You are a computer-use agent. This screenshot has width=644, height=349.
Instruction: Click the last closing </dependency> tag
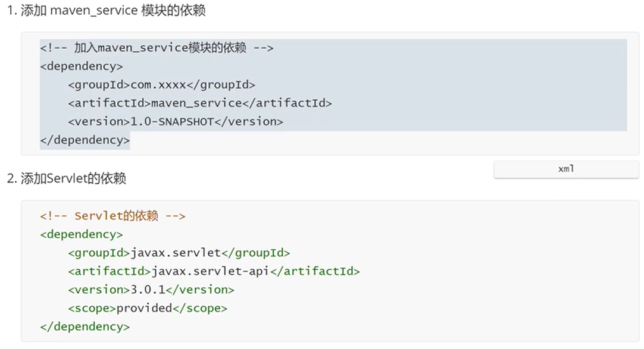click(85, 327)
